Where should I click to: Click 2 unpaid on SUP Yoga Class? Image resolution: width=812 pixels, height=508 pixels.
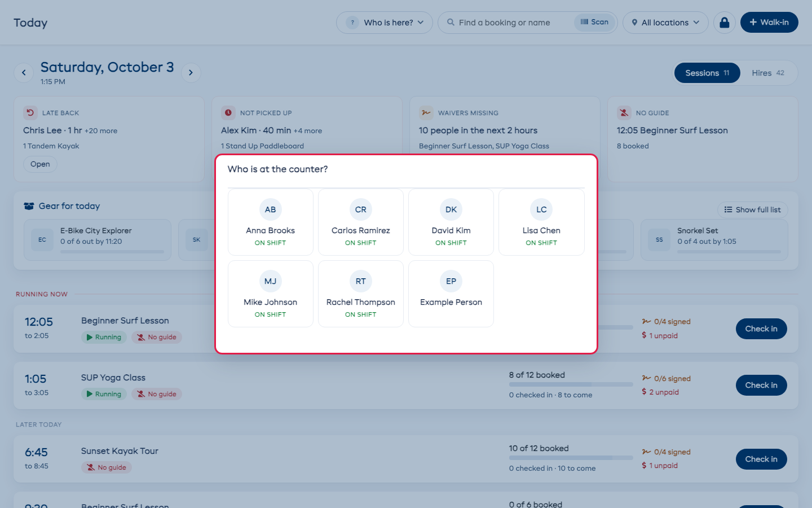660,392
